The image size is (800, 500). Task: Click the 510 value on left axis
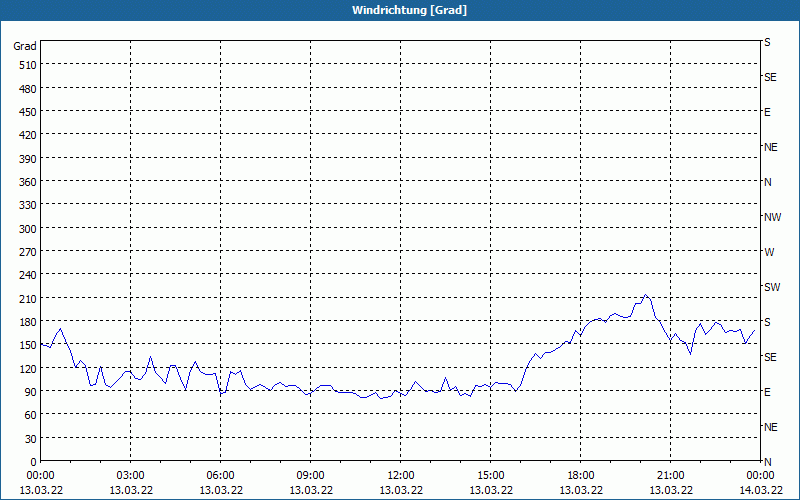[x=28, y=65]
